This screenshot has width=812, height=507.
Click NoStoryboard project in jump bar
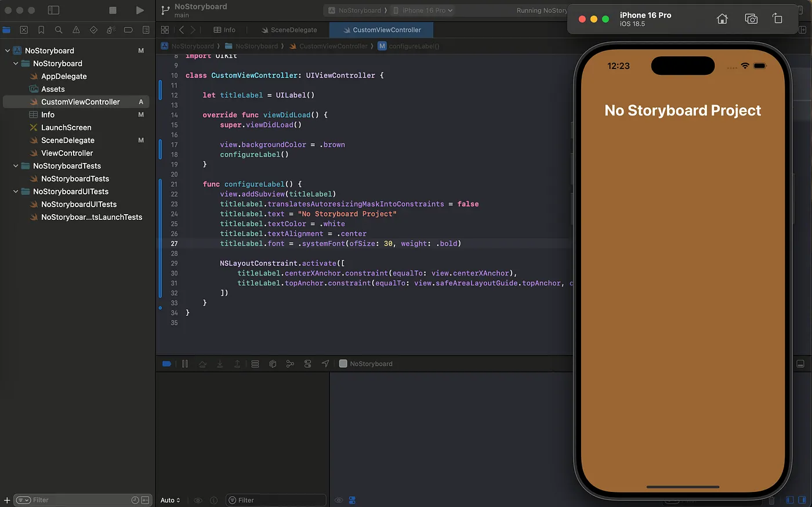[188, 46]
